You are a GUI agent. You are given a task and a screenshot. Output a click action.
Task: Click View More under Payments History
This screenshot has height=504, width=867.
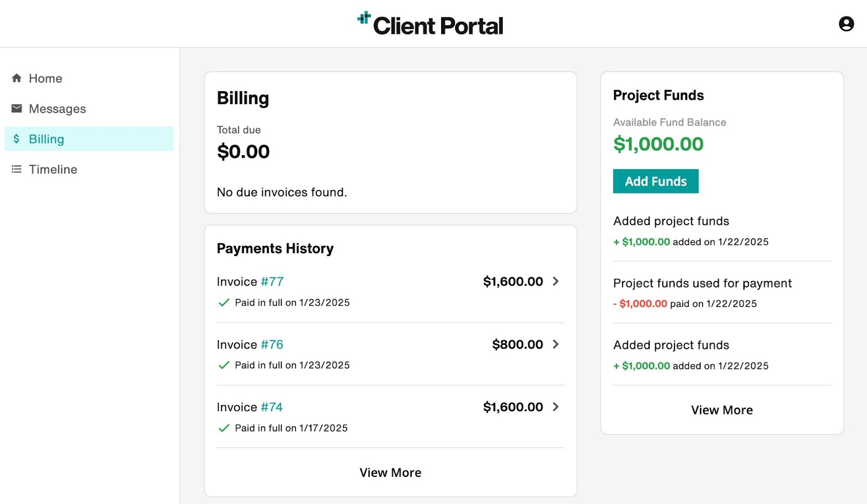[390, 472]
